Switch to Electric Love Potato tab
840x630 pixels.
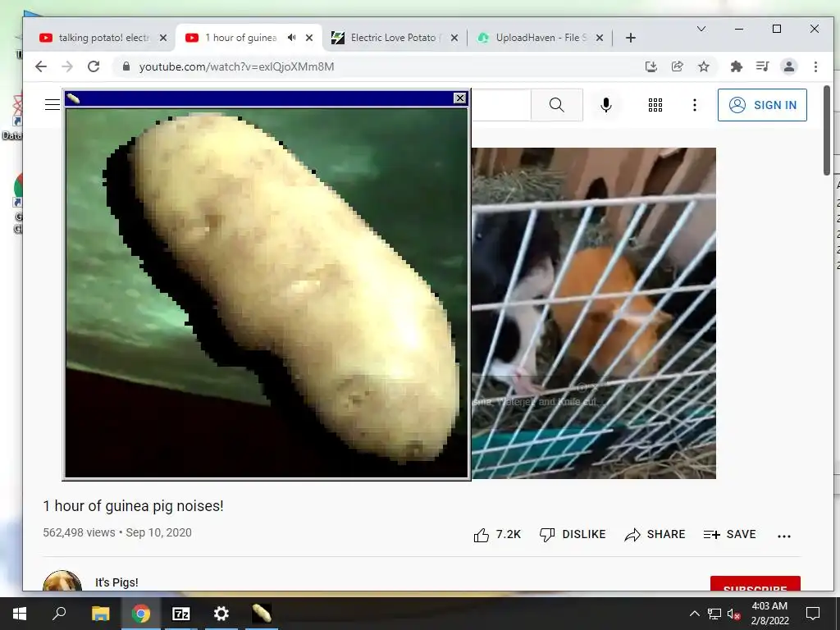(x=395, y=38)
